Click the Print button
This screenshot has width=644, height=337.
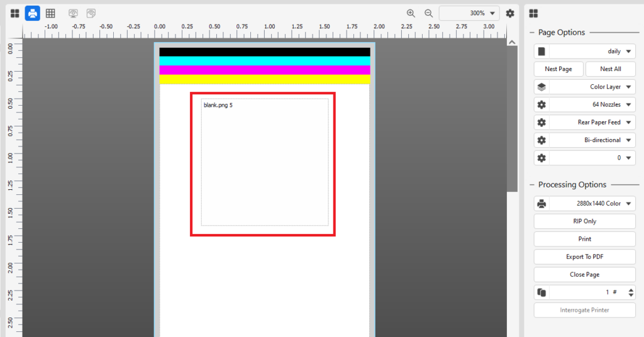pyautogui.click(x=584, y=239)
